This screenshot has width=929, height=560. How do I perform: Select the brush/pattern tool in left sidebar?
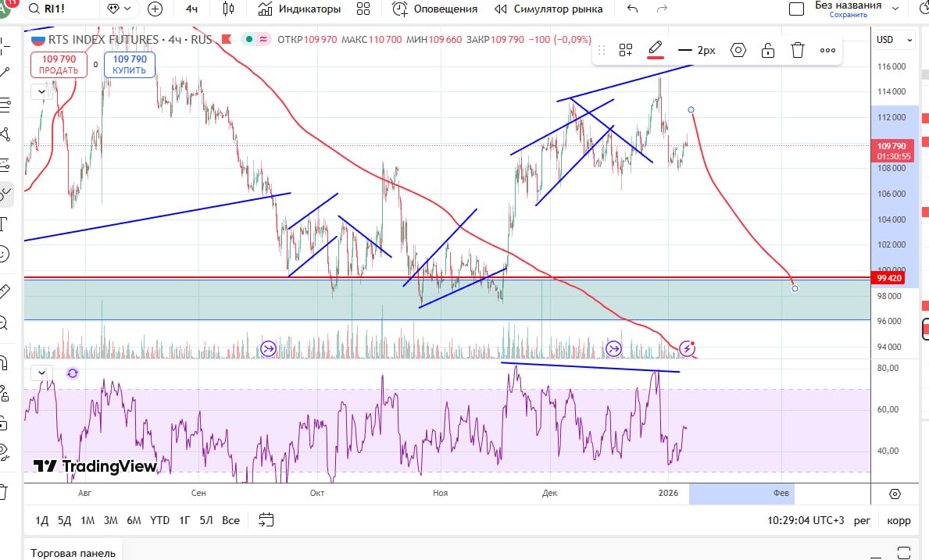pos(5,194)
